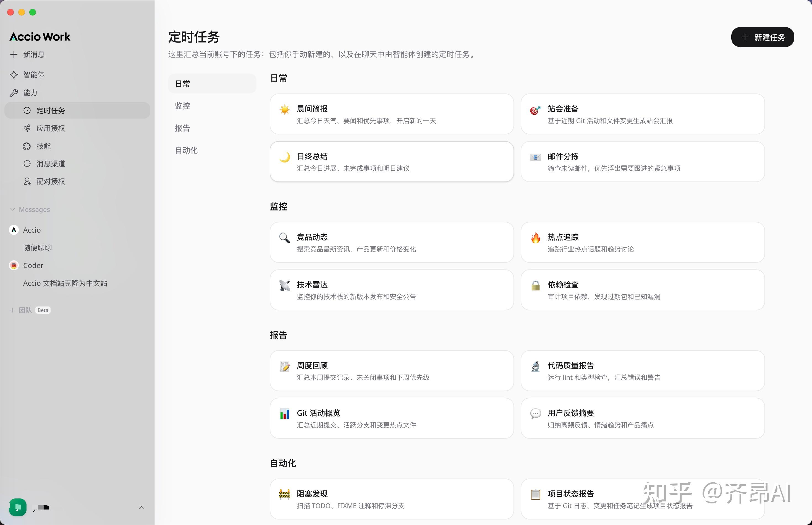Screen dimensions: 812x525
Task: Click the moon icon on 日终总结 card
Action: click(x=284, y=157)
